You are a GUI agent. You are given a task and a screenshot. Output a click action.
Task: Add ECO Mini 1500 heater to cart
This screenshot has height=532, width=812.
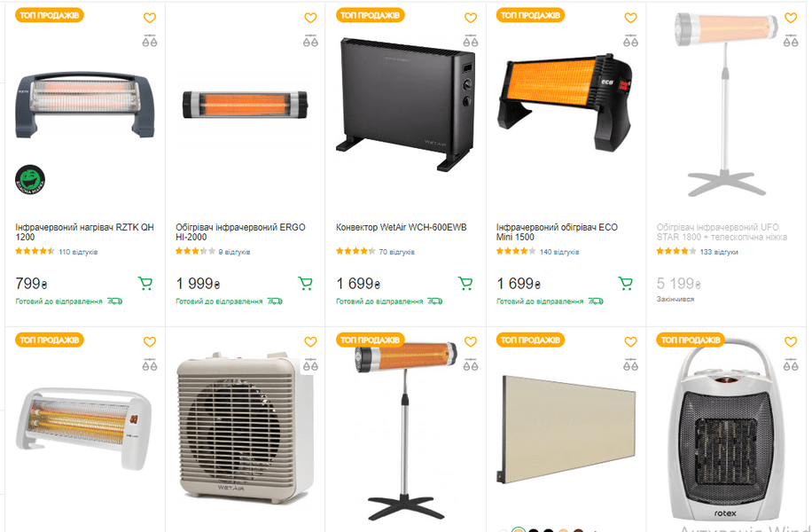click(x=626, y=283)
